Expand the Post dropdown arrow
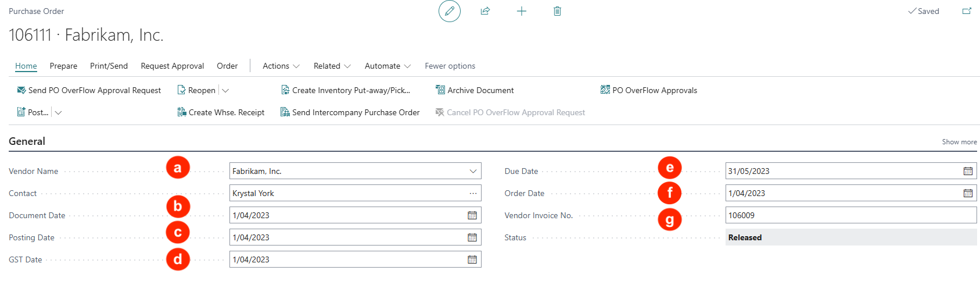The image size is (980, 281). pos(58,112)
